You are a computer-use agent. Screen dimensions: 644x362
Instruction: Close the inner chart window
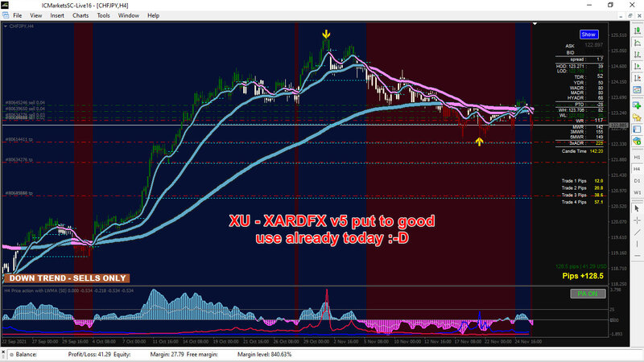click(639, 15)
